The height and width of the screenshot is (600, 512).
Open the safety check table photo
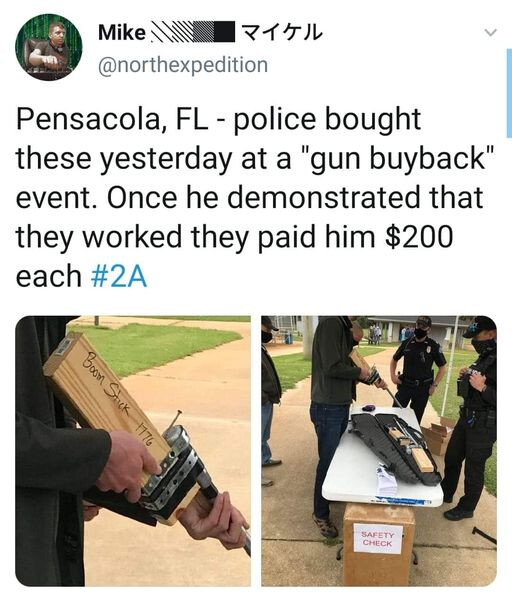coord(379,450)
